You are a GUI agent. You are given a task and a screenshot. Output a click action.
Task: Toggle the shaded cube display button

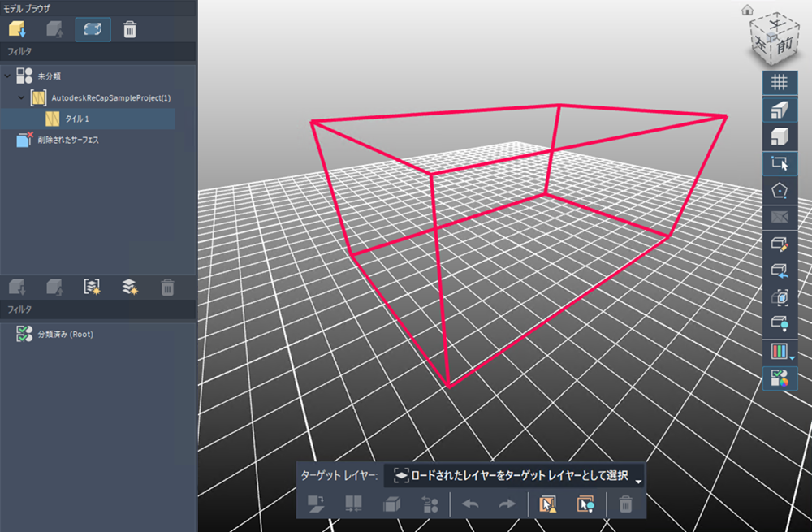click(780, 136)
